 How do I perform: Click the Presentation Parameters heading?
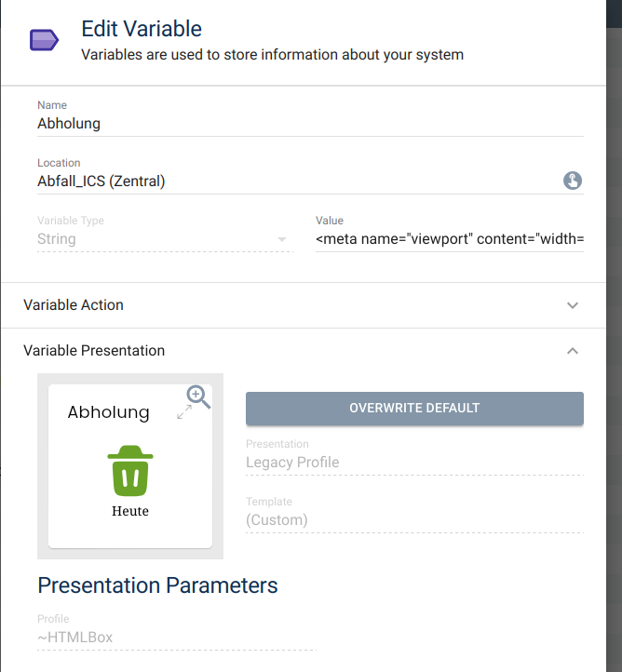157,585
